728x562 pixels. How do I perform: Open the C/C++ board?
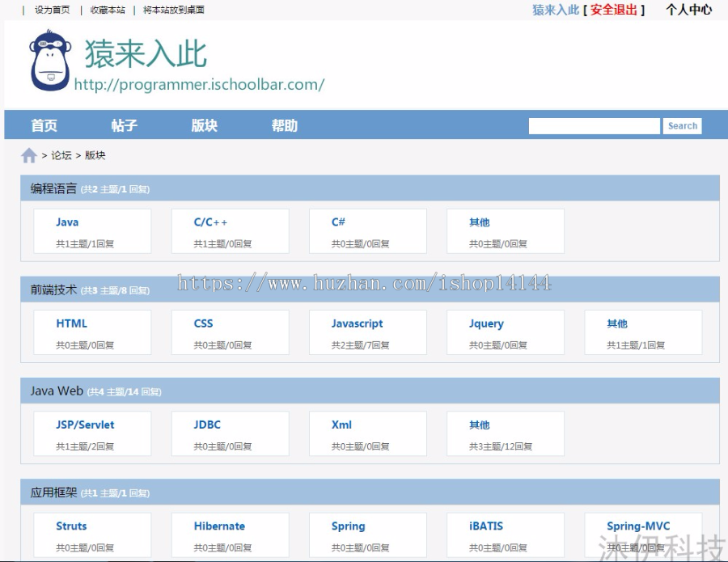(x=212, y=222)
